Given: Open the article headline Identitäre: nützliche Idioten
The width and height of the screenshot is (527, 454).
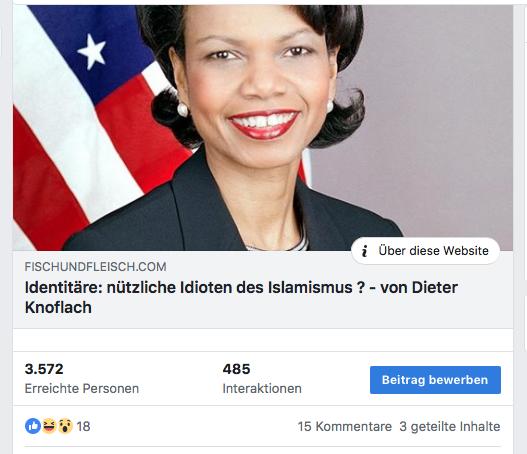Looking at the screenshot, I should pyautogui.click(x=241, y=297).
